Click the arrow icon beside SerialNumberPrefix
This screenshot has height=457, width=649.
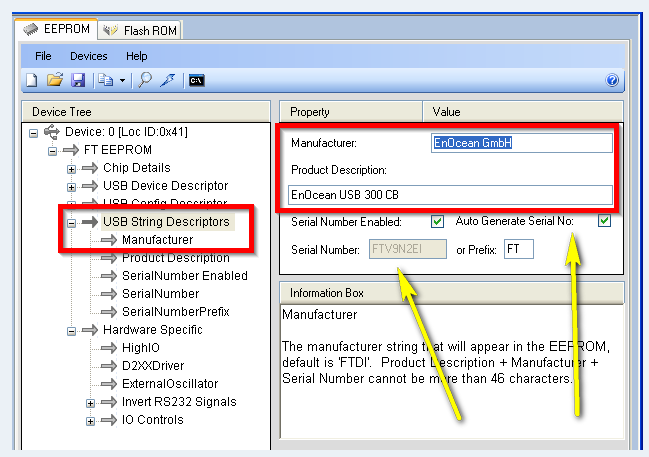pos(109,312)
